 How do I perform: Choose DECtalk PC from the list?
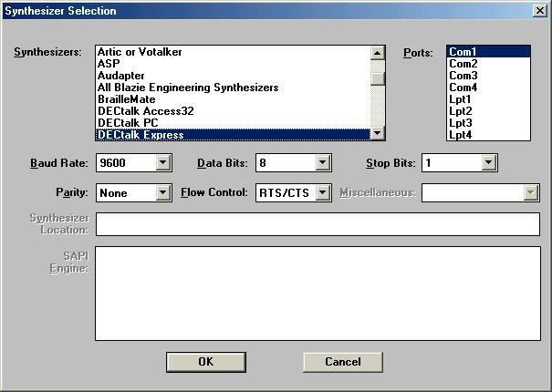[233, 123]
